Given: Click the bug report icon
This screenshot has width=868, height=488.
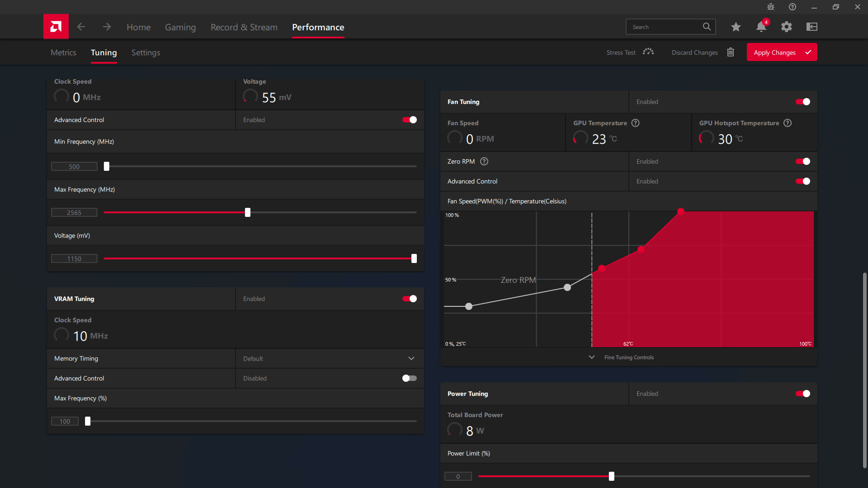Looking at the screenshot, I should pyautogui.click(x=771, y=7).
